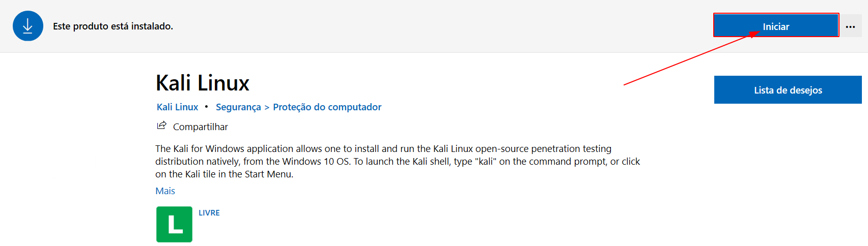This screenshot has height=246, width=868.
Task: Launch Kali Linux with Iniciar button
Action: point(775,26)
